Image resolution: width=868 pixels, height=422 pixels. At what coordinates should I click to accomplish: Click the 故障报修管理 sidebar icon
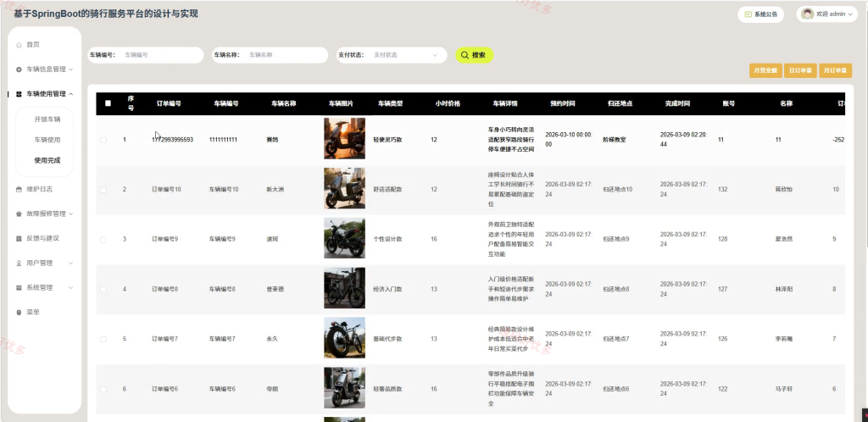coord(19,214)
